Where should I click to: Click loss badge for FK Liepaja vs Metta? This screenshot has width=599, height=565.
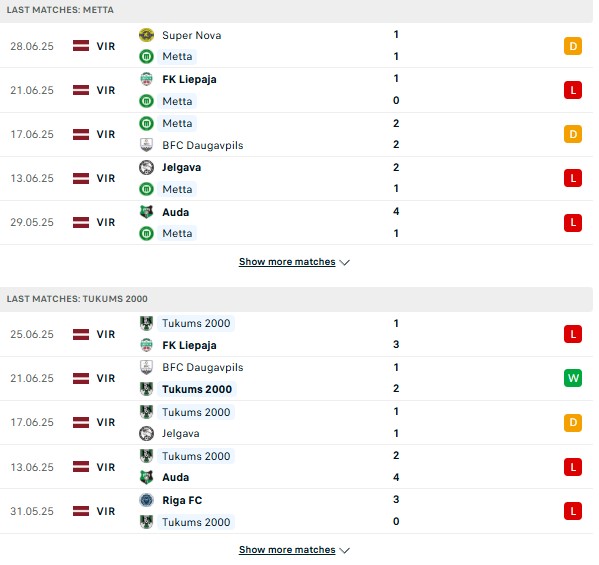573,90
